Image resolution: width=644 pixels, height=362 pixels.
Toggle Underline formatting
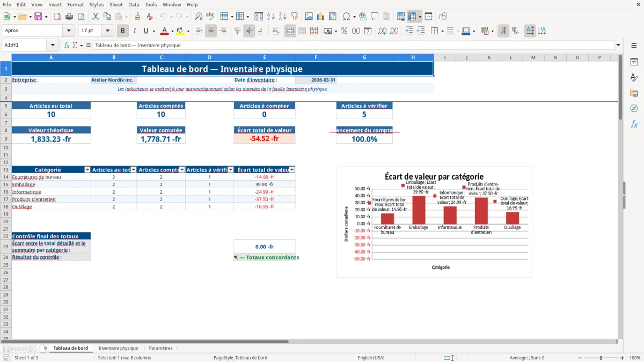(x=145, y=31)
